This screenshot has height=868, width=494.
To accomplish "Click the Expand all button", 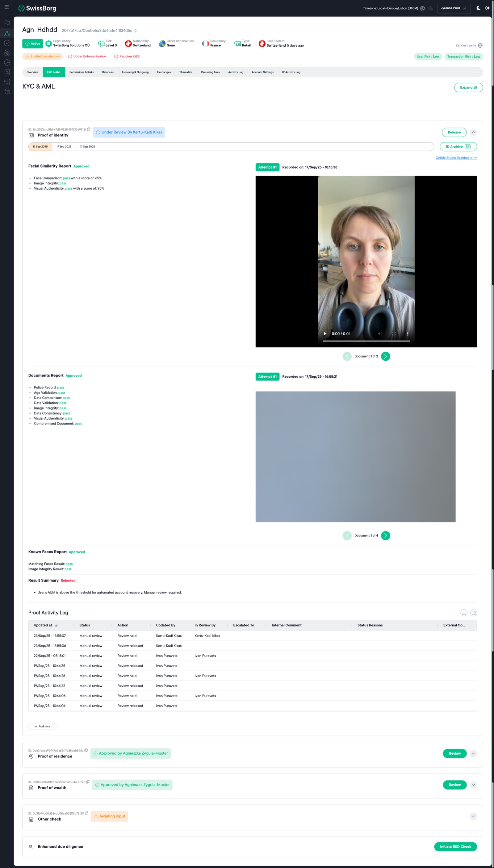I will 468,88.
